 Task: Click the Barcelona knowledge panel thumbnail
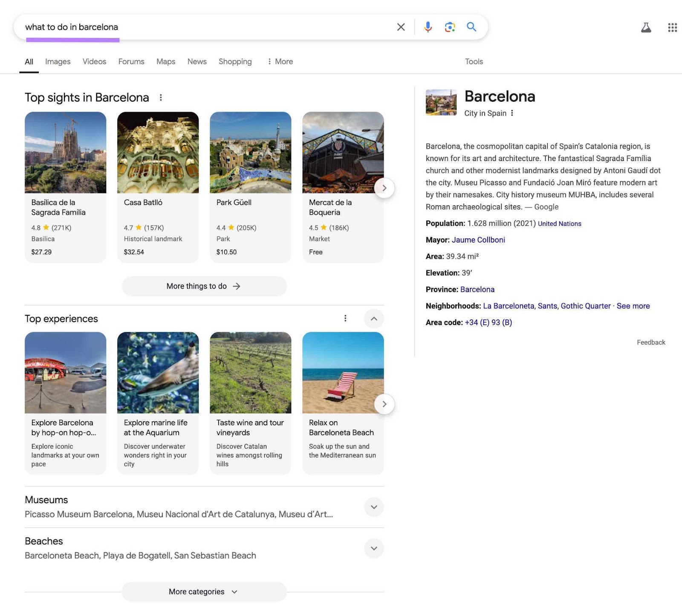point(441,102)
